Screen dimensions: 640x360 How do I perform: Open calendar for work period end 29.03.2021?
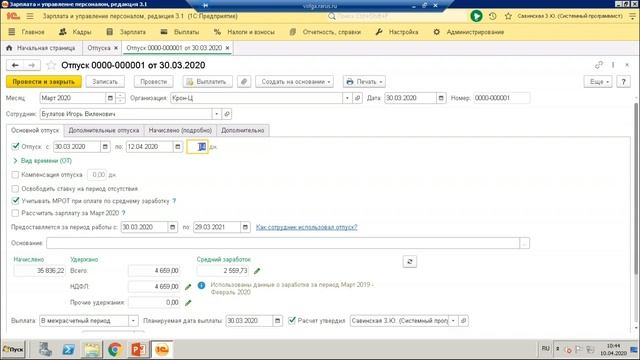[x=245, y=227]
